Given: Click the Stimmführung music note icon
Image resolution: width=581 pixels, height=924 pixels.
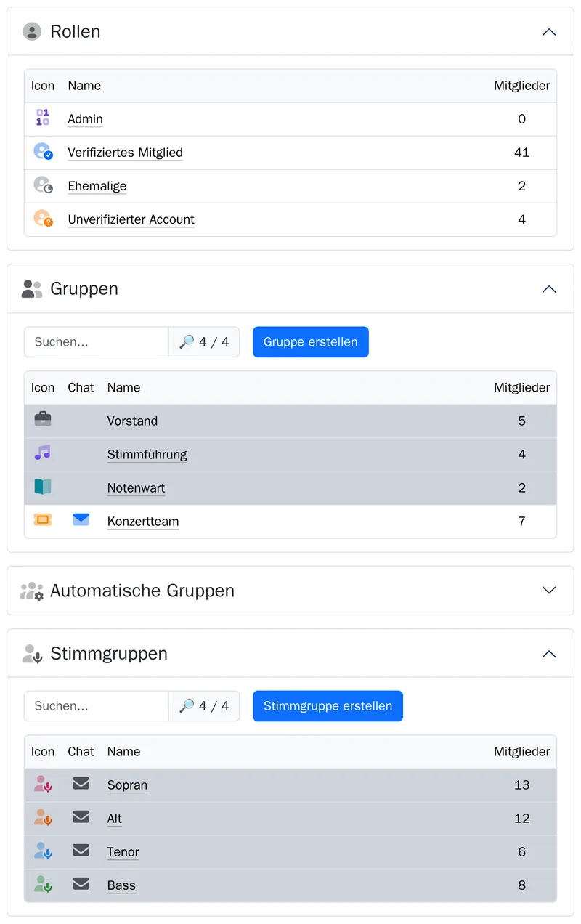Looking at the screenshot, I should (x=43, y=453).
